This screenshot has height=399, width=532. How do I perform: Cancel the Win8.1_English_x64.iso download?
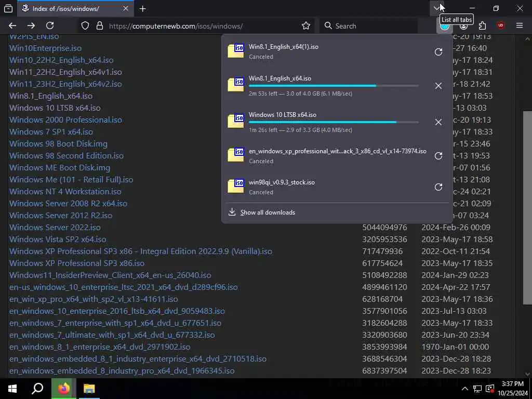[438, 86]
